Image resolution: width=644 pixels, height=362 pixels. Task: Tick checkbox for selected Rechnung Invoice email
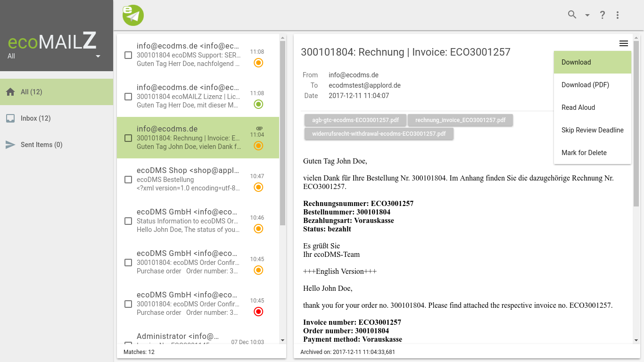(128, 138)
